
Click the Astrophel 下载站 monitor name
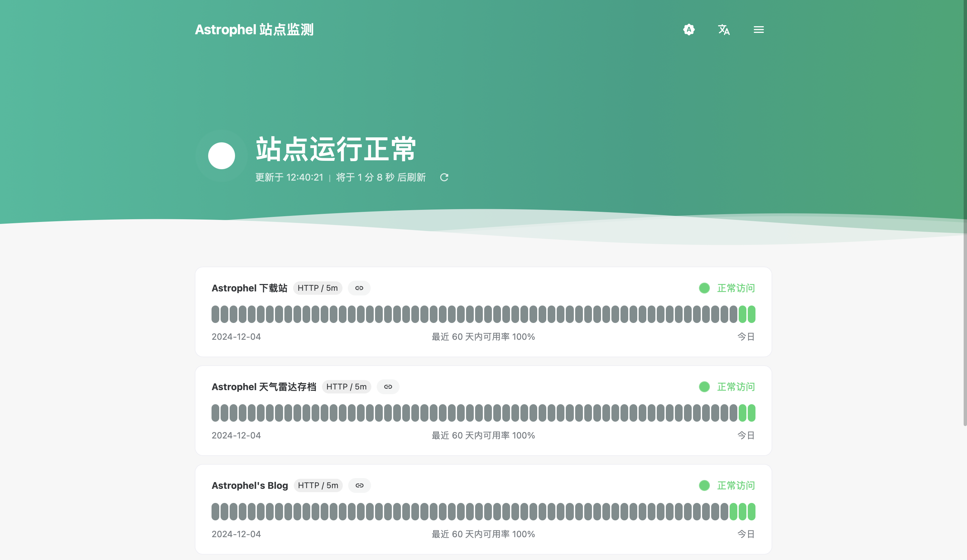[249, 288]
